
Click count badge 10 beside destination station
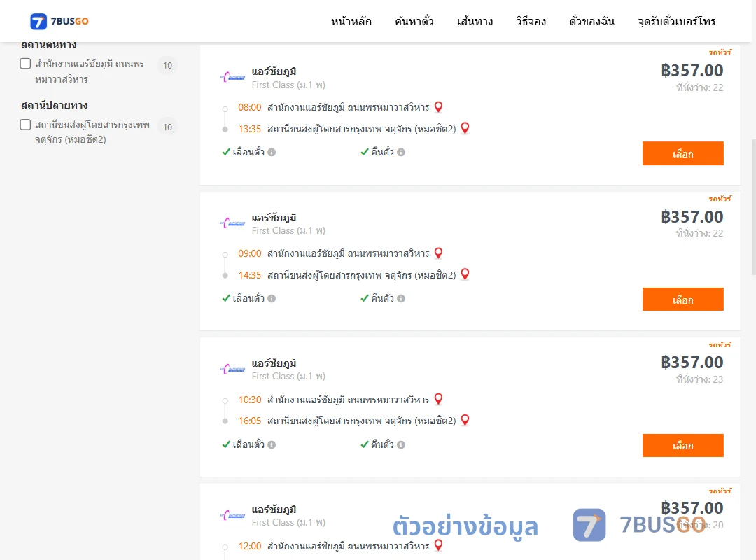pyautogui.click(x=167, y=127)
